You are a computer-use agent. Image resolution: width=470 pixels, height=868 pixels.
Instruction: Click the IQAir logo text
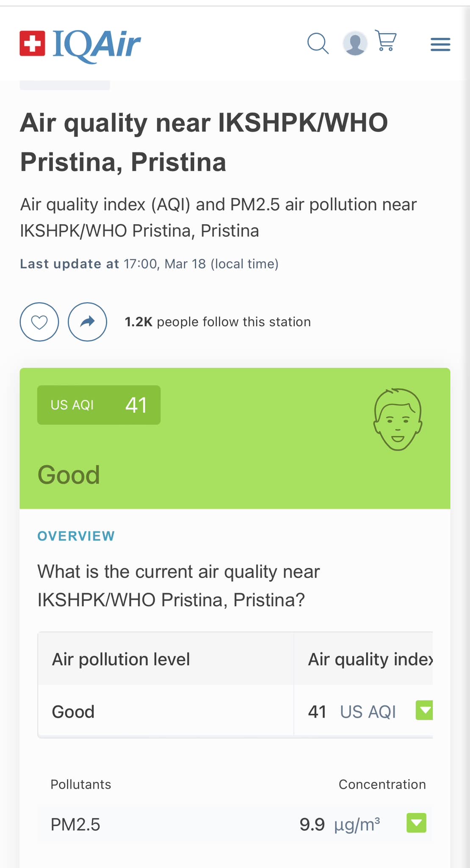[x=97, y=45]
